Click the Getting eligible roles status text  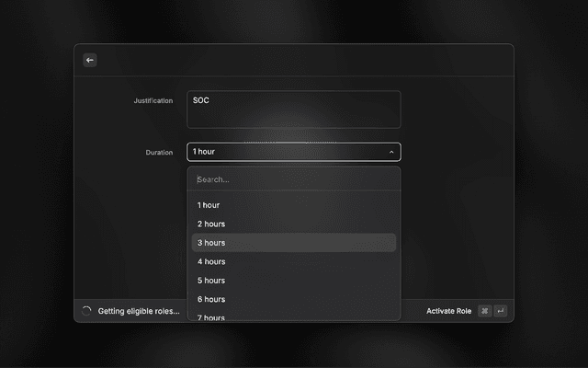pos(139,311)
